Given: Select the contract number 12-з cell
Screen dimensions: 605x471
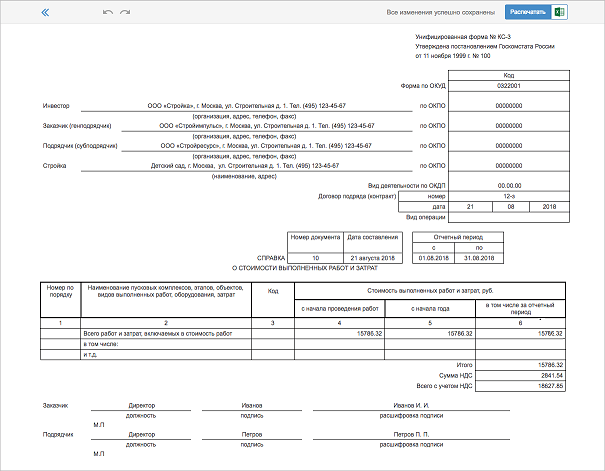Looking at the screenshot, I should pyautogui.click(x=509, y=196).
